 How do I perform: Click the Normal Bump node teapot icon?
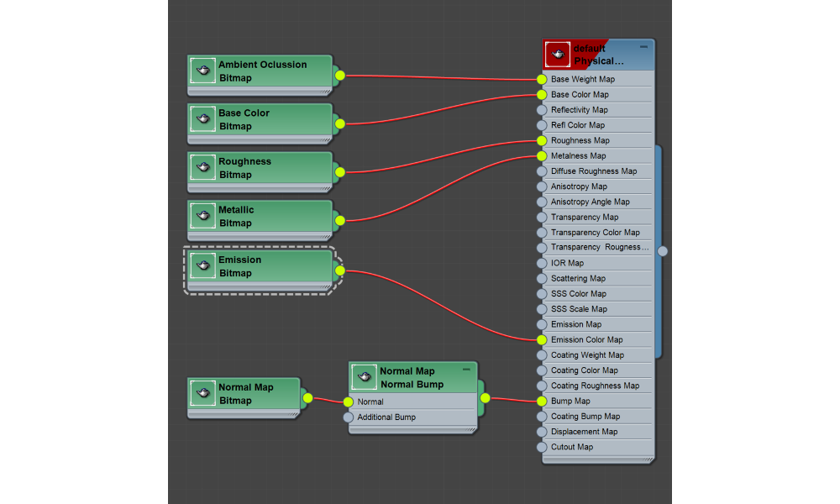[364, 377]
